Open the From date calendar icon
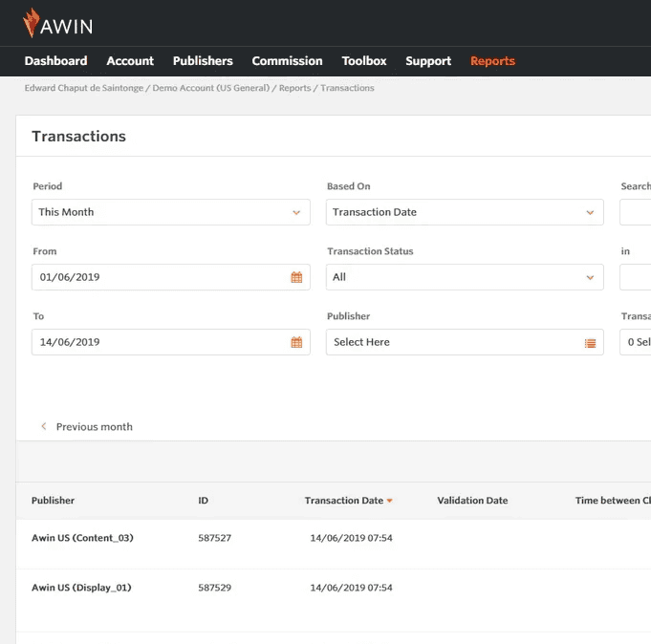Viewport: 651px width, 644px height. (x=296, y=277)
